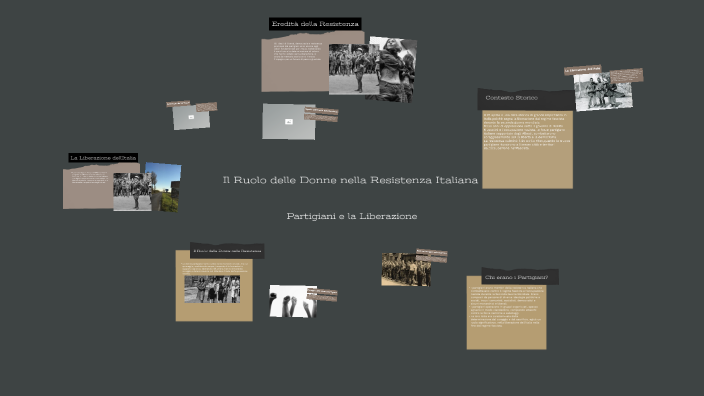
Task: Click the brown title label beside raised fists photo
Action: pos(322,292)
